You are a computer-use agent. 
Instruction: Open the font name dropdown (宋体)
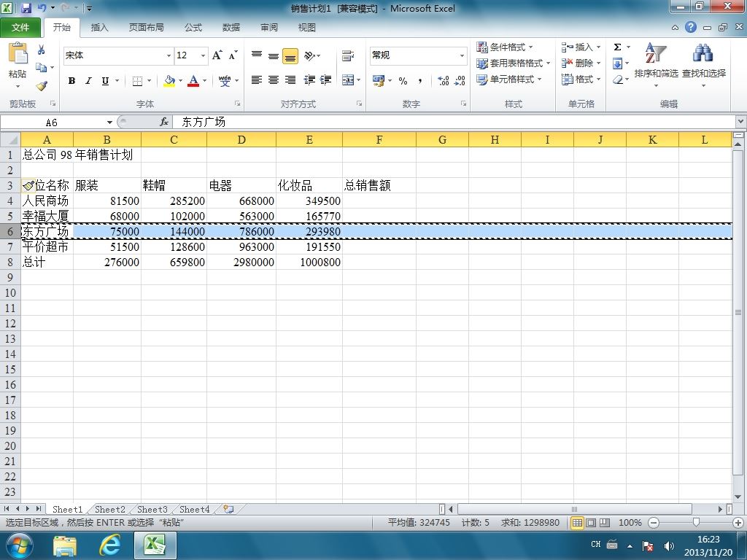[x=169, y=55]
